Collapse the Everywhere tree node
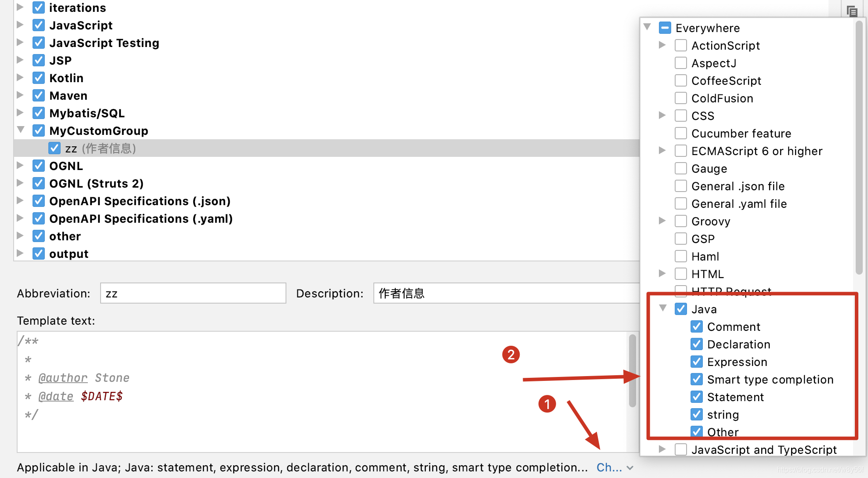The height and width of the screenshot is (478, 868). click(x=647, y=28)
